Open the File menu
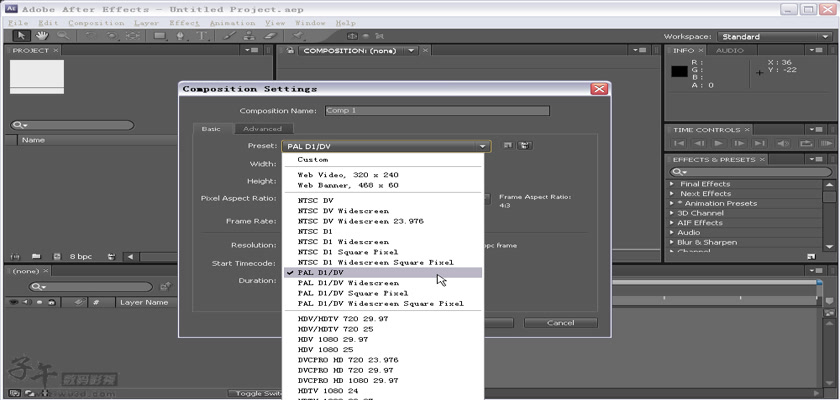Screen dimensions: 840x400 pyautogui.click(x=18, y=23)
